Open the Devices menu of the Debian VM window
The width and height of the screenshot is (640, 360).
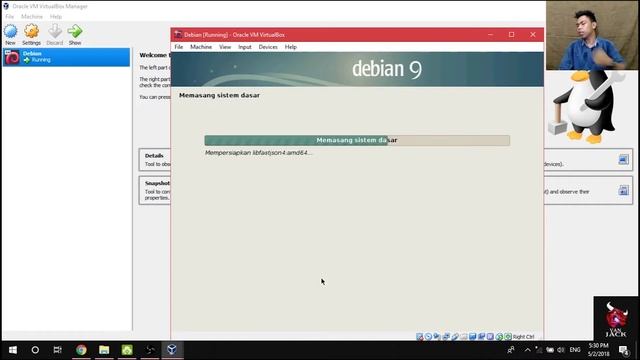[268, 47]
